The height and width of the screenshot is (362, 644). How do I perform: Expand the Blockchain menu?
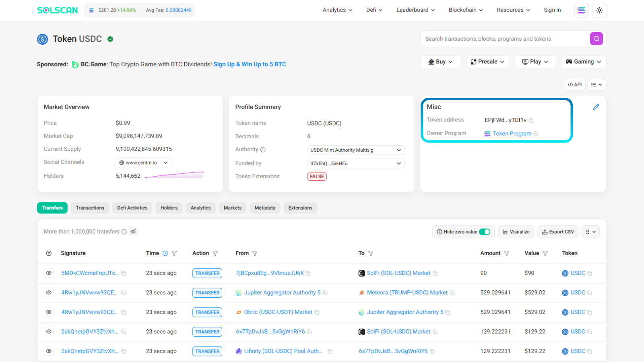[466, 10]
